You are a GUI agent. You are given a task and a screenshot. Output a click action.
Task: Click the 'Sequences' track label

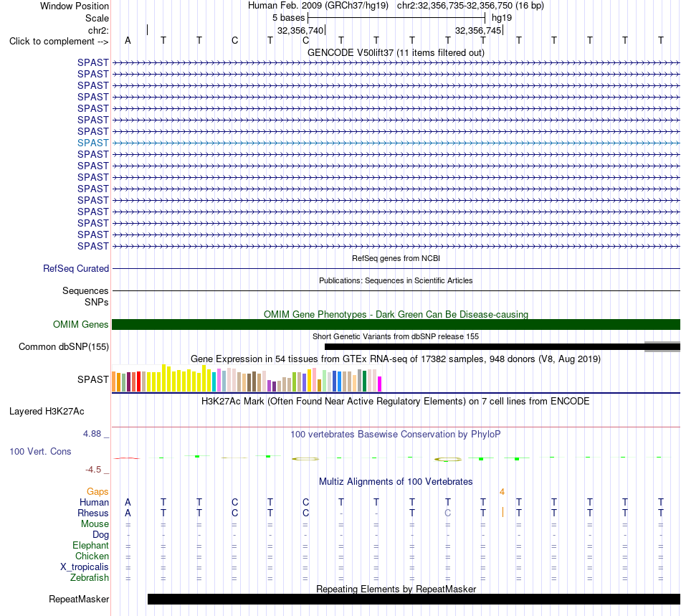coord(85,290)
